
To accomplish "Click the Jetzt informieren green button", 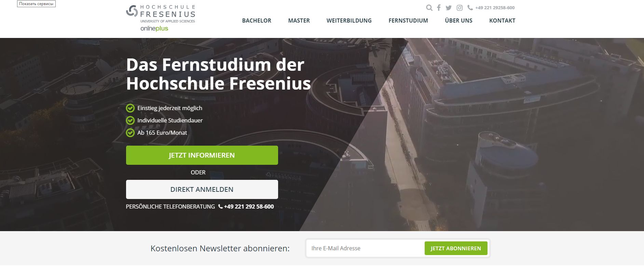I will [x=202, y=155].
